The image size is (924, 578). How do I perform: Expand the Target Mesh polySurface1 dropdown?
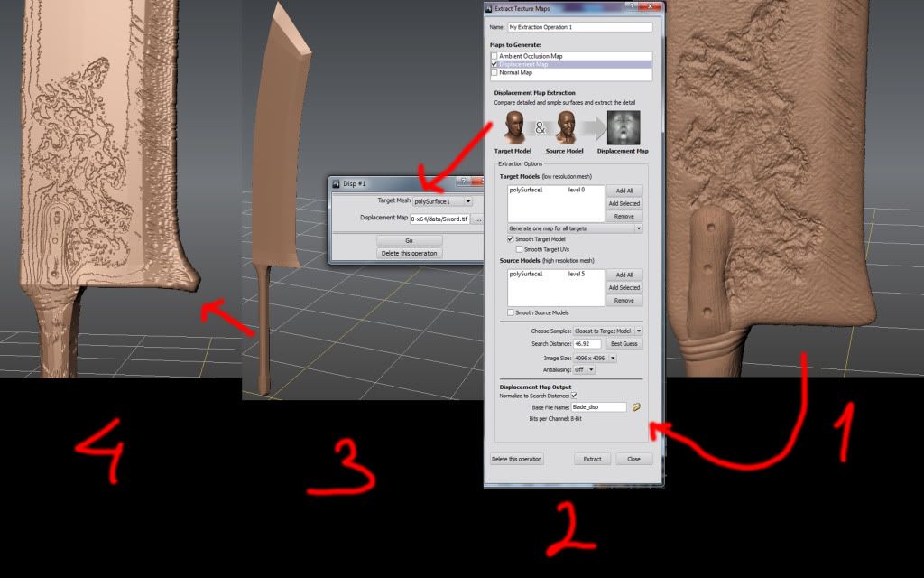442,201
